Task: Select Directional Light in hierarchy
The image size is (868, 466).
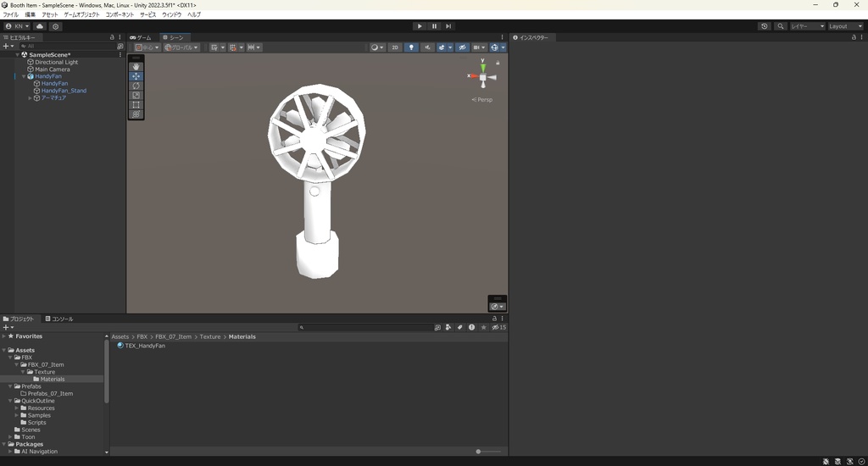Action: [x=57, y=62]
